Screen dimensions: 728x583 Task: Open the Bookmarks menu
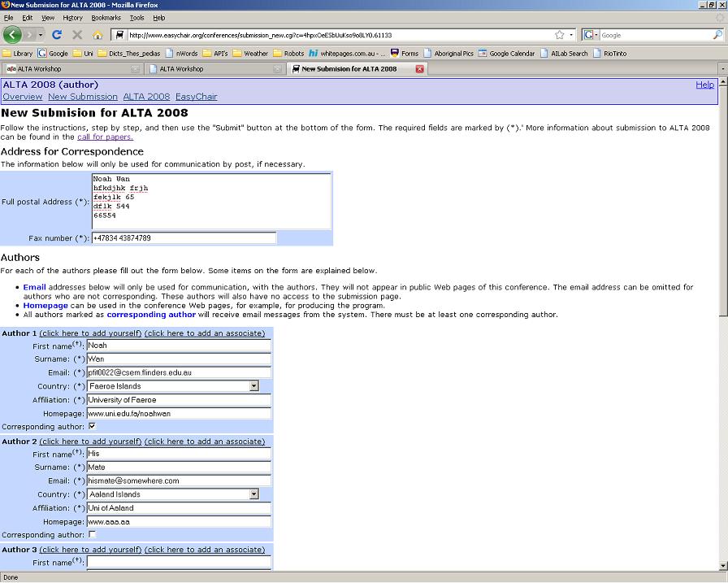(x=106, y=18)
